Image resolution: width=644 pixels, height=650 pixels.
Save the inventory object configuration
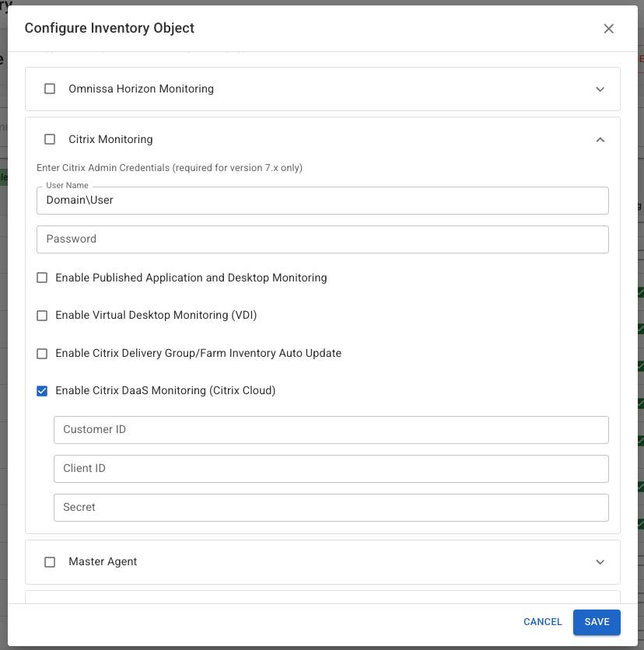click(x=597, y=622)
